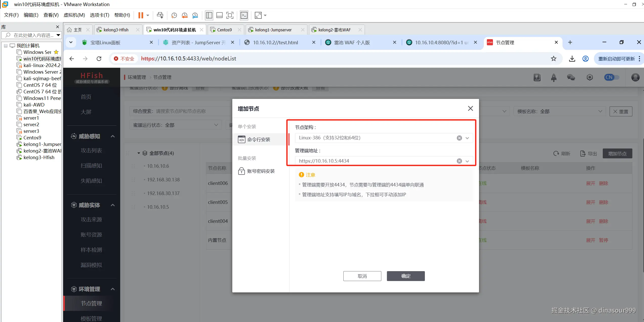
Task: Open the 虚拟机(M) menu
Action: (74, 15)
